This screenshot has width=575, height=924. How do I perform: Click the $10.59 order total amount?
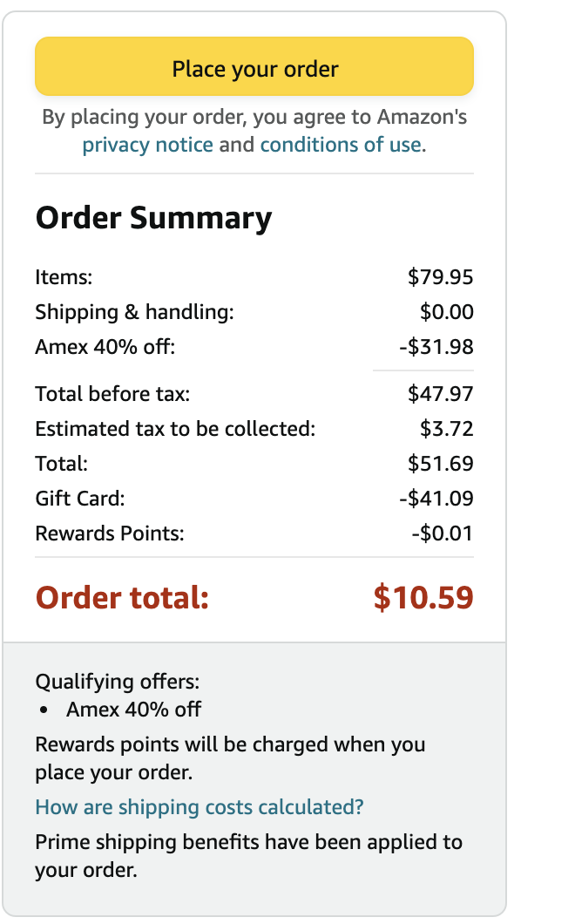point(423,598)
